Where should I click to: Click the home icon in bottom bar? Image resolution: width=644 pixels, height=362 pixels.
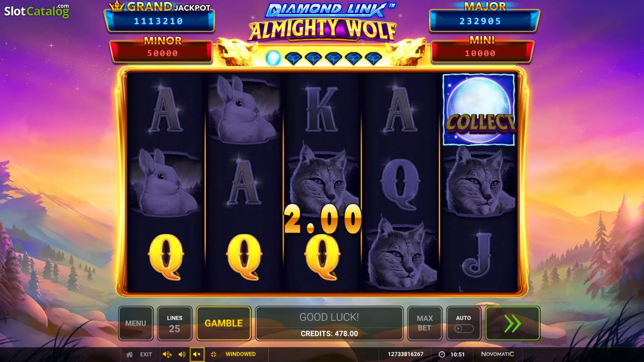pyautogui.click(x=129, y=354)
